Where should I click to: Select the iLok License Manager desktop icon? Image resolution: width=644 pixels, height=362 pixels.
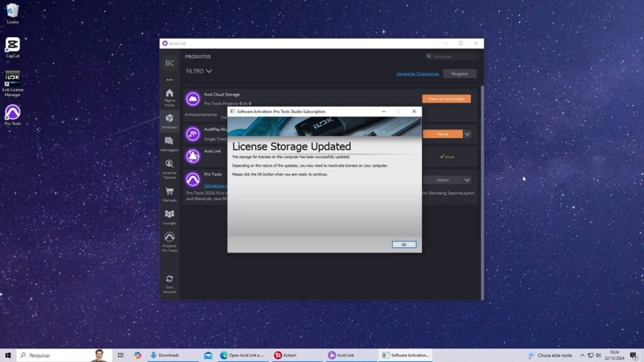(13, 84)
